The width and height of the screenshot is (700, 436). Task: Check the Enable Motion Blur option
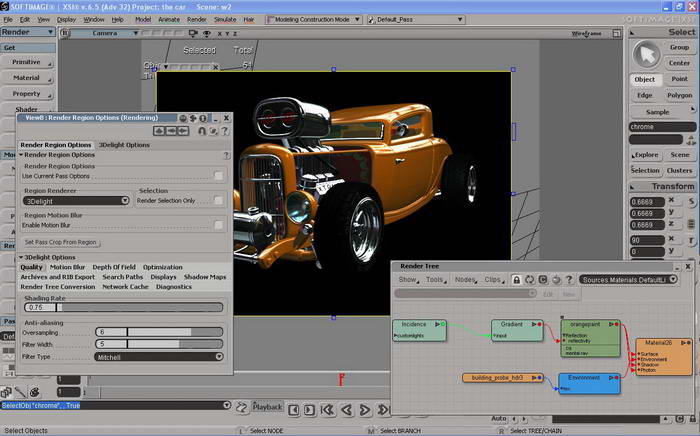pyautogui.click(x=219, y=226)
